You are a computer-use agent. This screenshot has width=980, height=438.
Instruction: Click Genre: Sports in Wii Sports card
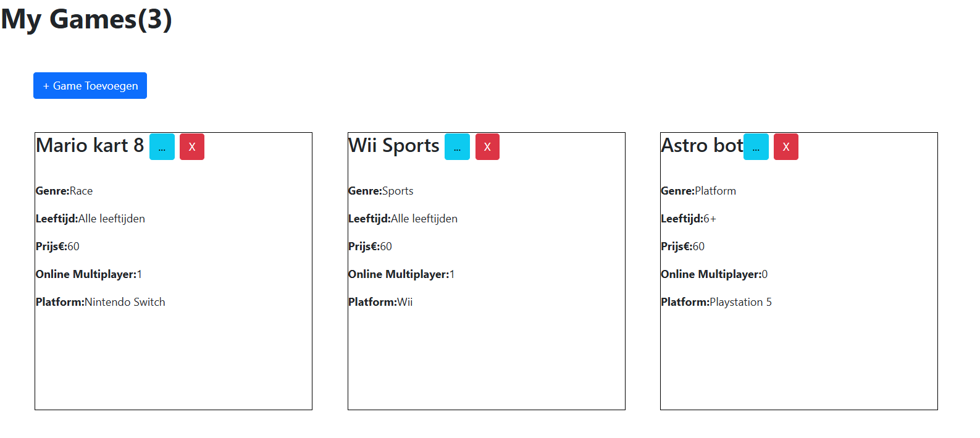pos(381,191)
